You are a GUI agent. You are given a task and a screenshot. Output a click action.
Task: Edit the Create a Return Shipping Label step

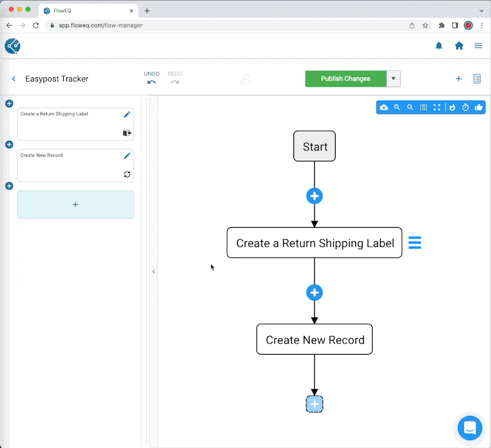coord(127,115)
